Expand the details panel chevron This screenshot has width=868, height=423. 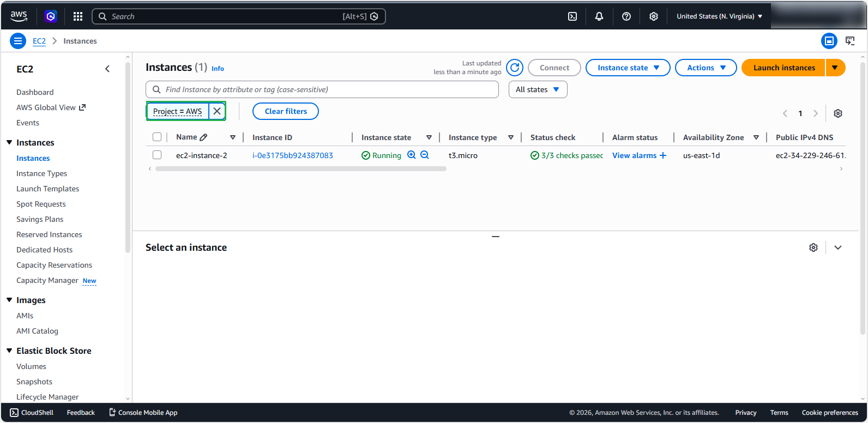(x=838, y=247)
